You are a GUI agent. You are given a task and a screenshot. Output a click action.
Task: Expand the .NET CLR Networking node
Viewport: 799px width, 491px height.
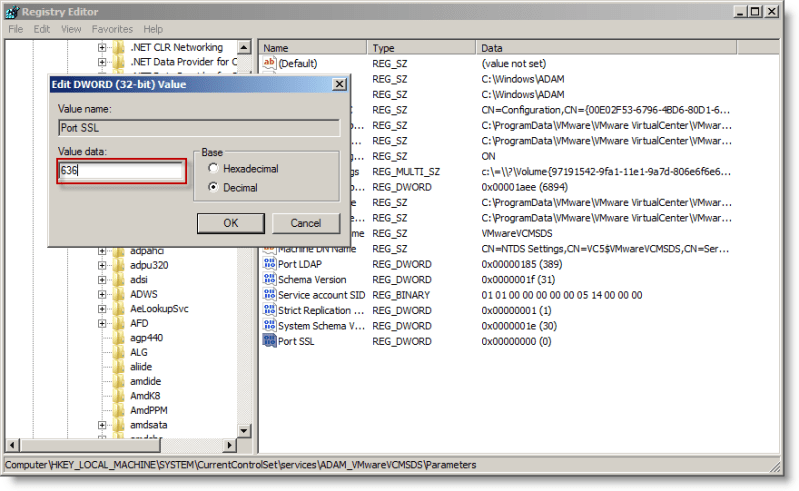coord(102,47)
